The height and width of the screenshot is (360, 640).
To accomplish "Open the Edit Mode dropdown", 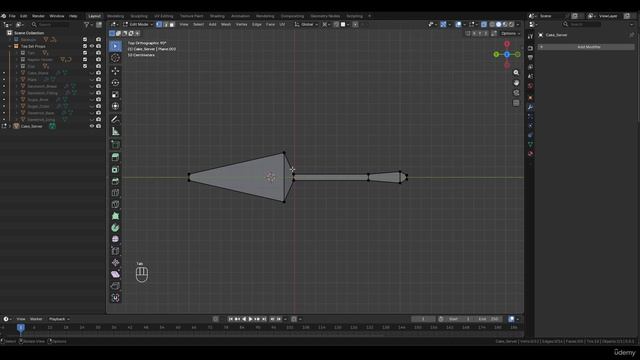I will (x=138, y=24).
